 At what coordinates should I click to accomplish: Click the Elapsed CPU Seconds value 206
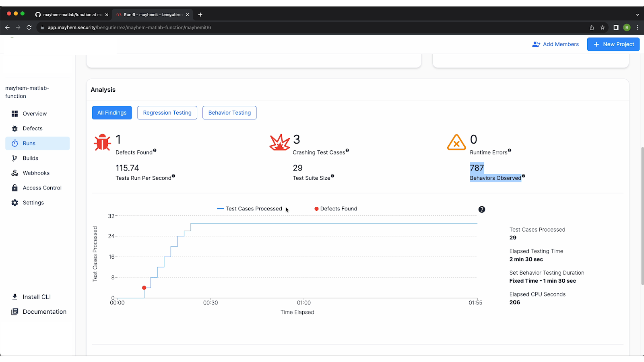(x=515, y=302)
